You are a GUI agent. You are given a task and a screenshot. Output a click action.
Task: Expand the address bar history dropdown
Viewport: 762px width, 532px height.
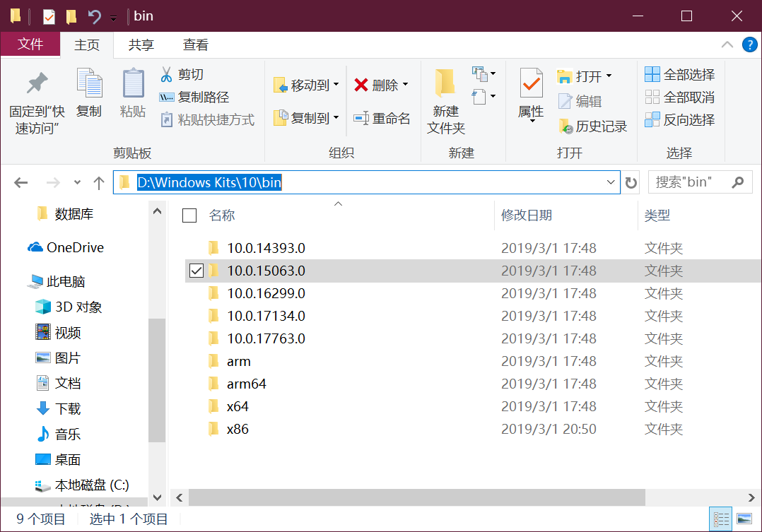[x=611, y=182]
